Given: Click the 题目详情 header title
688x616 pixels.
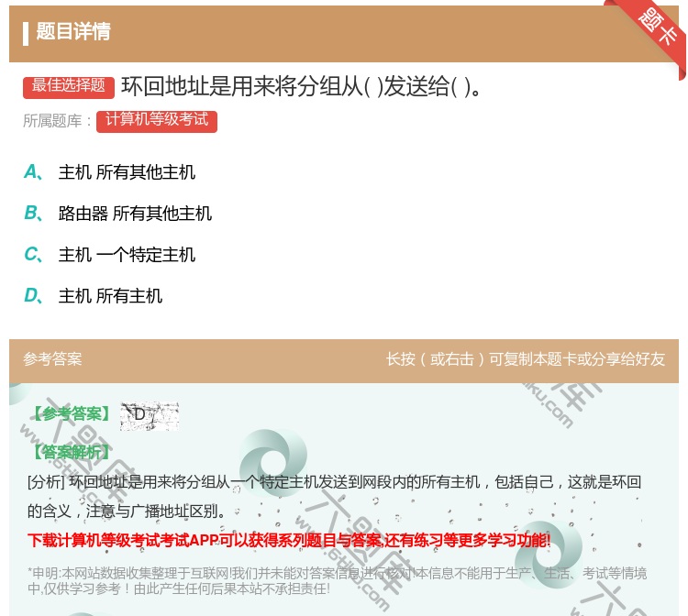Looking at the screenshot, I should coord(73,32).
